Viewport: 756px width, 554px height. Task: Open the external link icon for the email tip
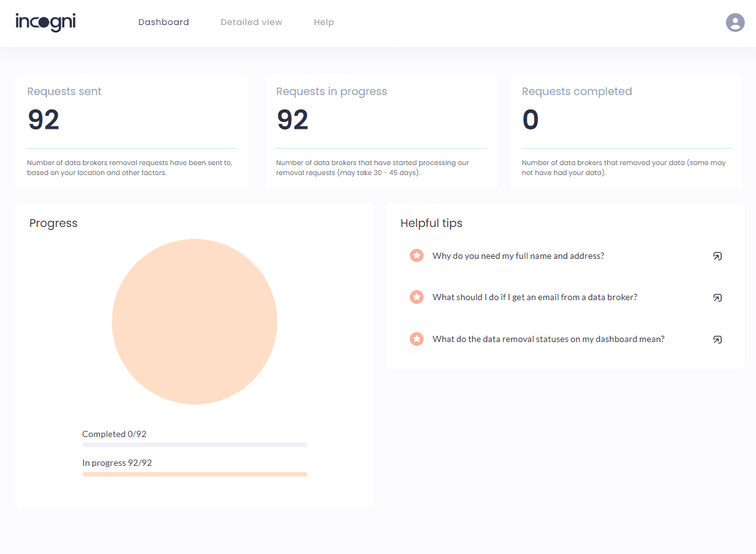717,298
